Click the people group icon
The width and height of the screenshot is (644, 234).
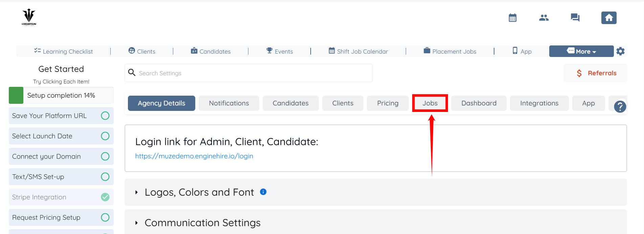(543, 18)
